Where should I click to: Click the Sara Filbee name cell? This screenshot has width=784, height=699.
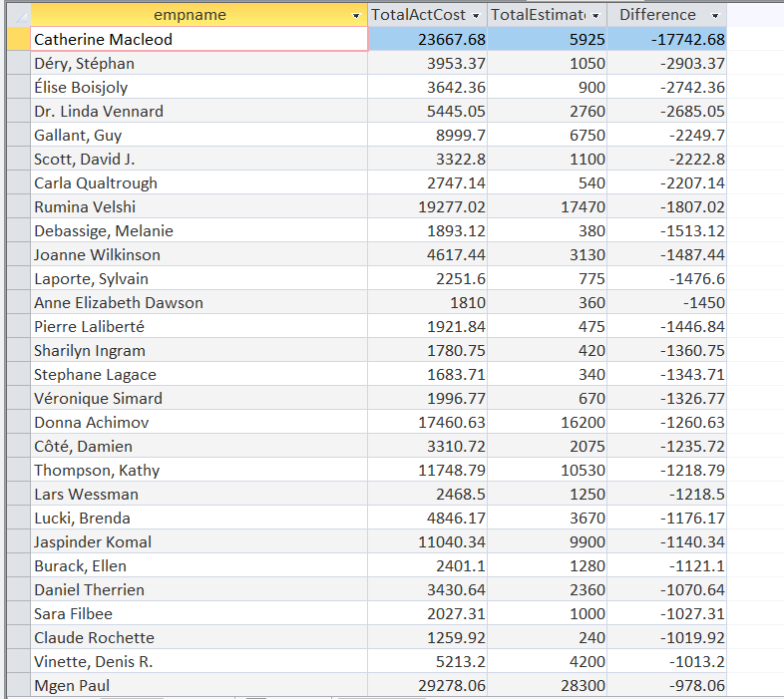pos(199,614)
